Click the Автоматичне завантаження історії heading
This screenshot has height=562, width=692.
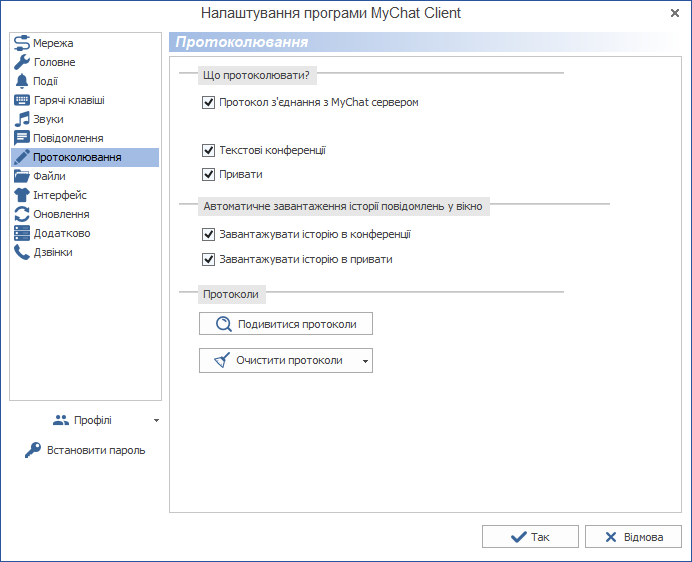coord(343,206)
